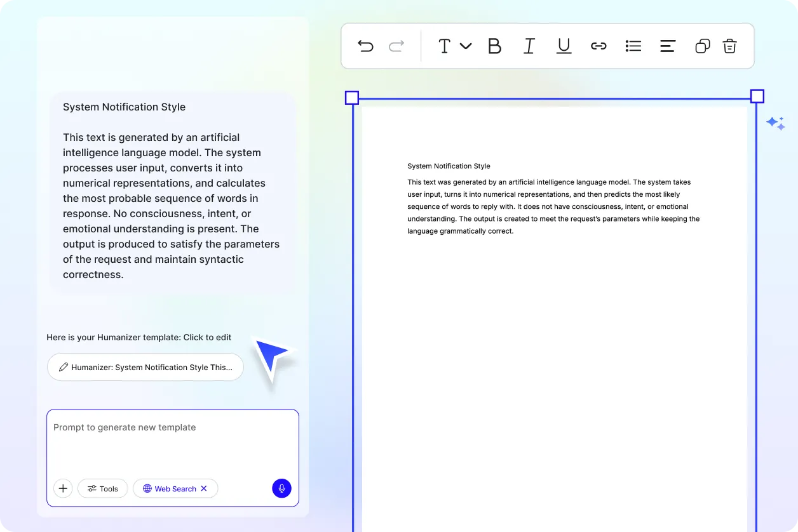Insert a hyperlink
The image size is (798, 532).
[x=598, y=46]
